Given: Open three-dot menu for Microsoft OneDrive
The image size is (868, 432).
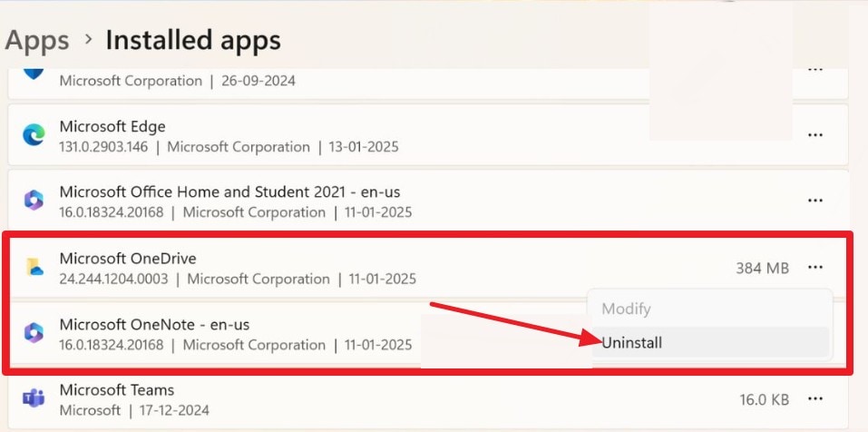Looking at the screenshot, I should tap(814, 267).
